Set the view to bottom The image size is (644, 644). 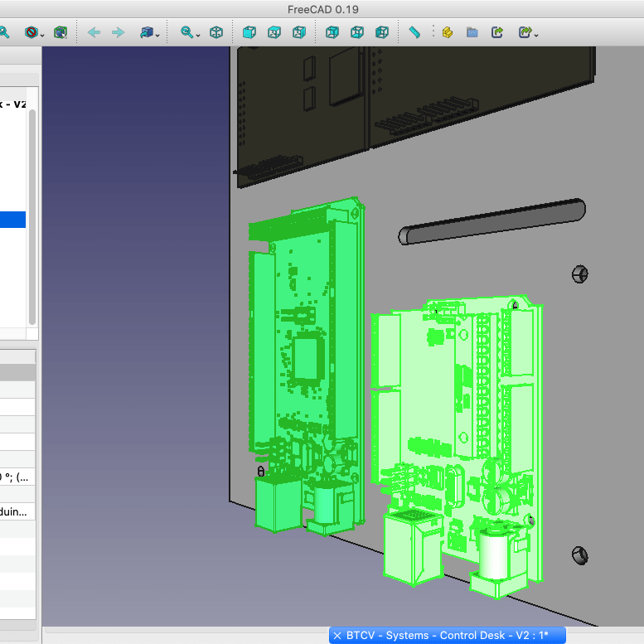pos(357,32)
